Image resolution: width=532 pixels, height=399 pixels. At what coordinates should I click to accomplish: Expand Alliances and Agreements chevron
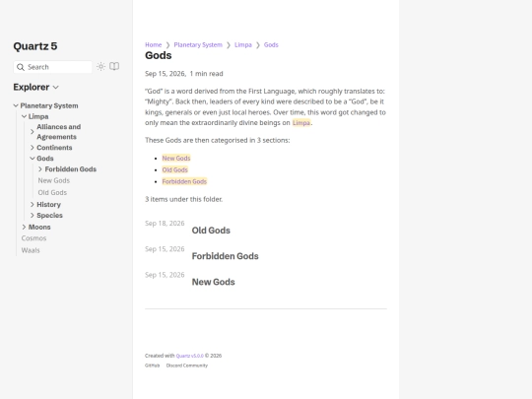[x=33, y=132]
